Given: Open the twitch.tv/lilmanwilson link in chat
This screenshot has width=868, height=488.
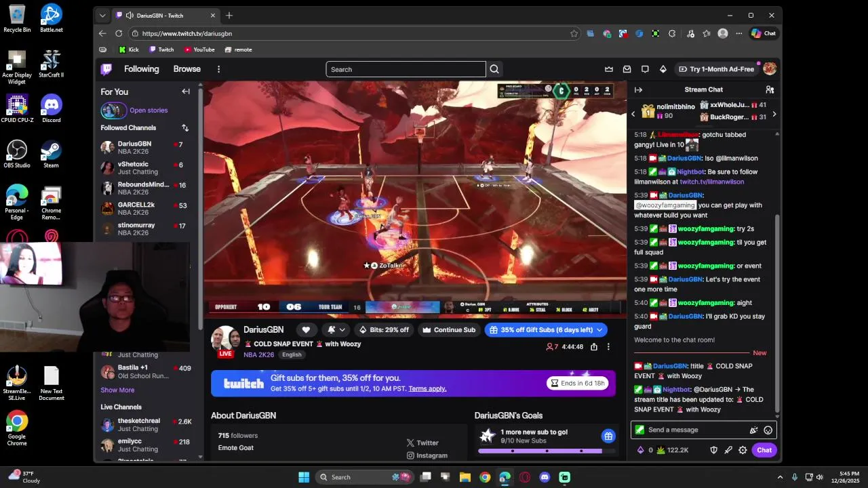Looking at the screenshot, I should [712, 182].
